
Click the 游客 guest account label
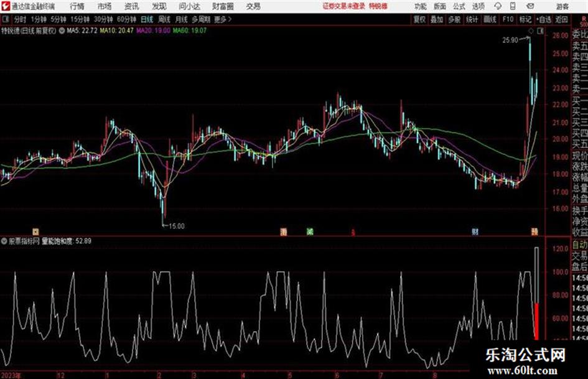click(562, 6)
